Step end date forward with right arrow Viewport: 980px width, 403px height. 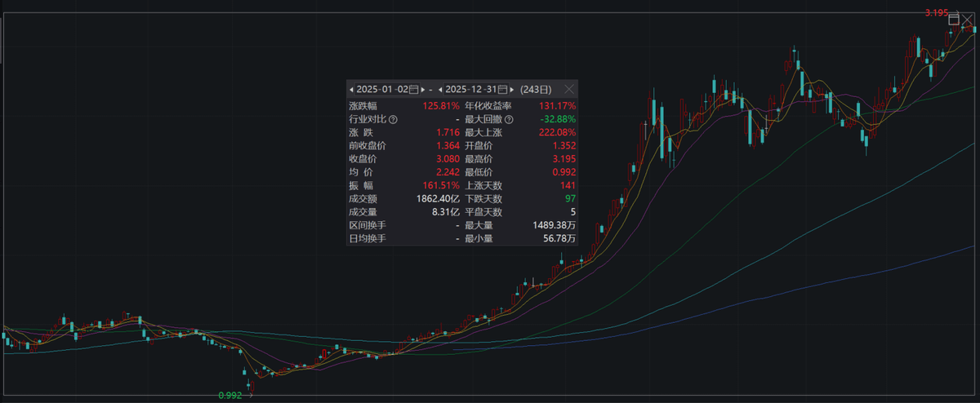pyautogui.click(x=513, y=89)
